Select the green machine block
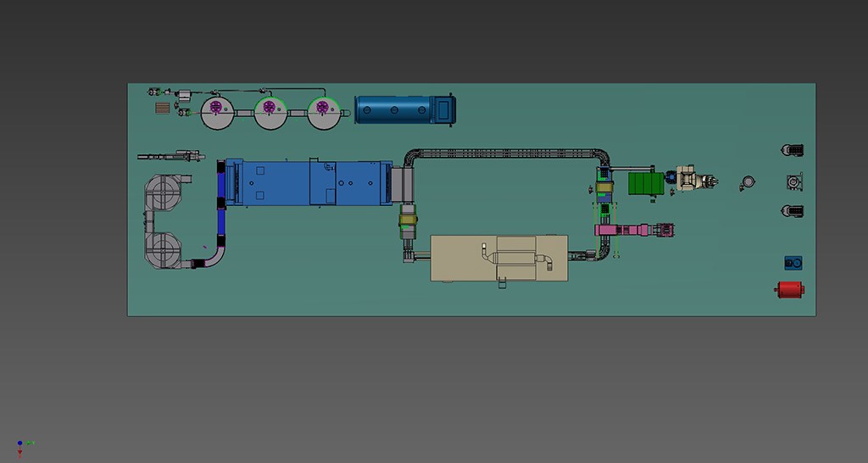868x463 pixels. click(x=646, y=184)
